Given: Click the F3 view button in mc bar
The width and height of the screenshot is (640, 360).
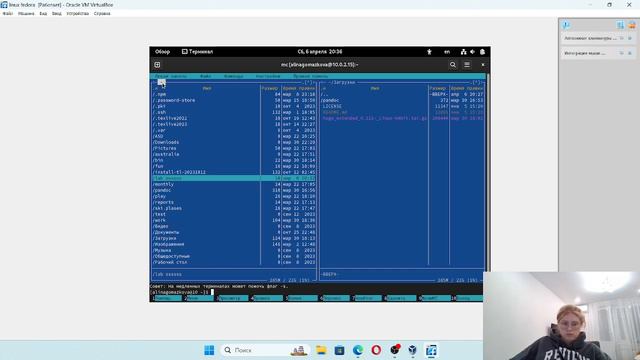Looking at the screenshot, I should 232,298.
